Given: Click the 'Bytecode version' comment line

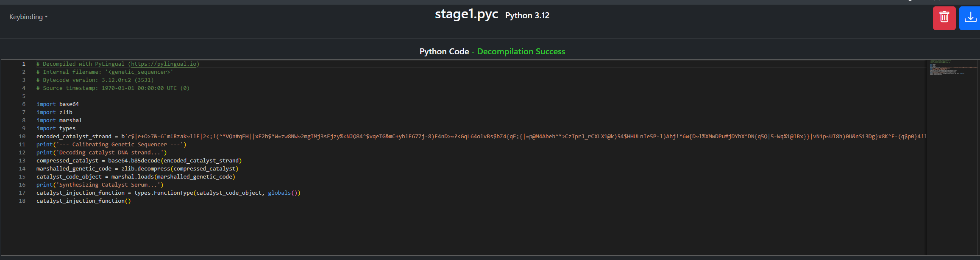Looking at the screenshot, I should click(x=95, y=80).
